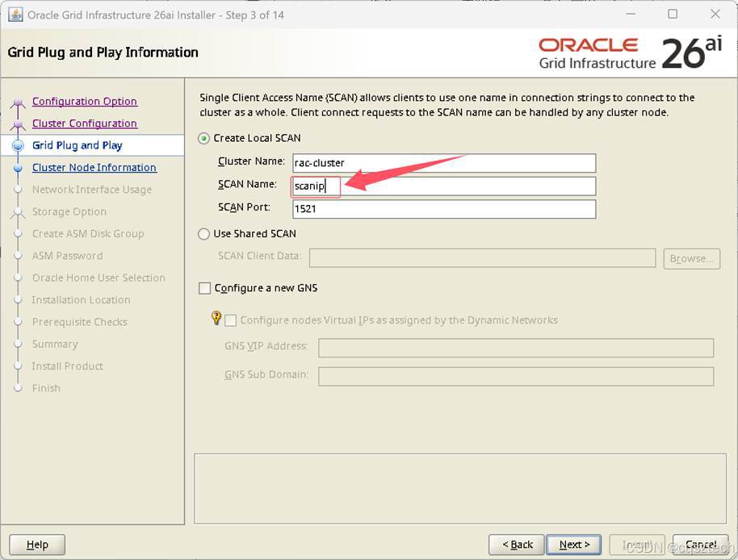
Task: Maximize the installer window
Action: (673, 14)
